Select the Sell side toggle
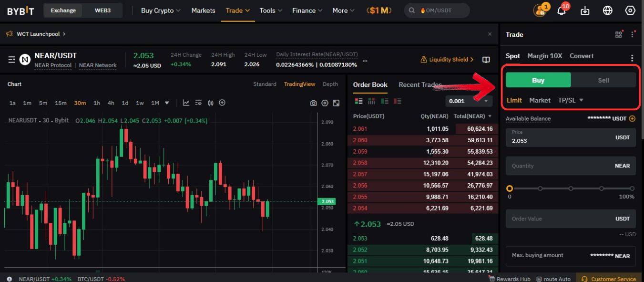 603,80
